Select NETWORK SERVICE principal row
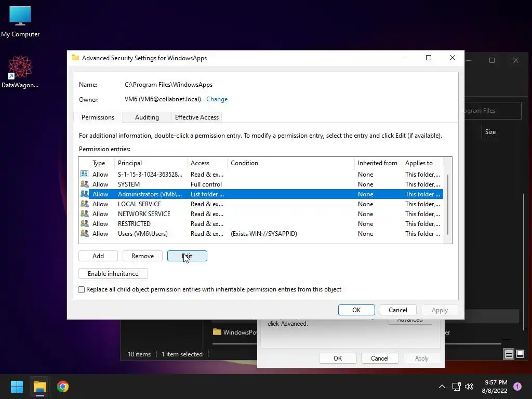This screenshot has width=532, height=399. point(261,214)
